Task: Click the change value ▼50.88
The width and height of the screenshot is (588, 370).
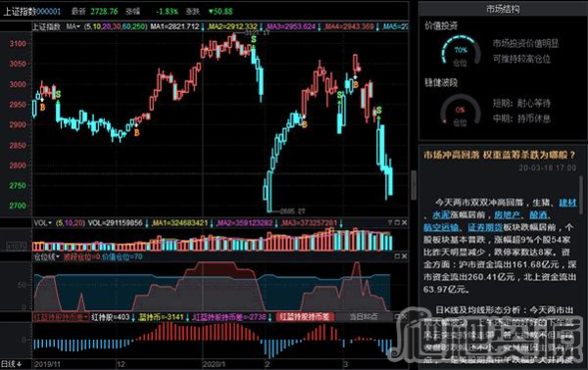Action: [x=220, y=12]
